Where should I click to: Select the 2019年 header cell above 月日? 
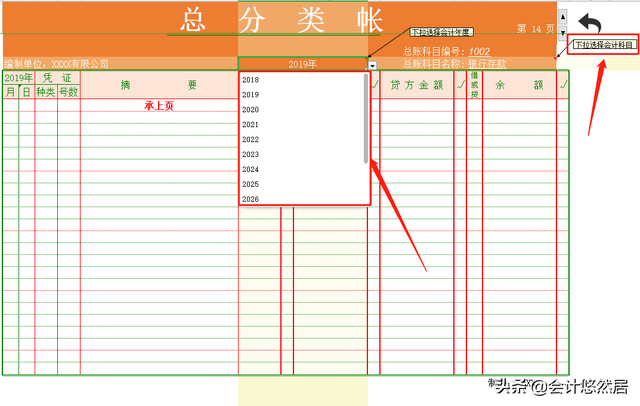click(18, 78)
